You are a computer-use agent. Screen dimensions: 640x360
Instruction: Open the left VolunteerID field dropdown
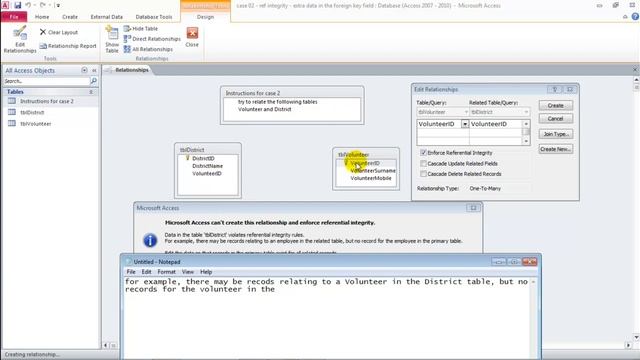point(465,124)
